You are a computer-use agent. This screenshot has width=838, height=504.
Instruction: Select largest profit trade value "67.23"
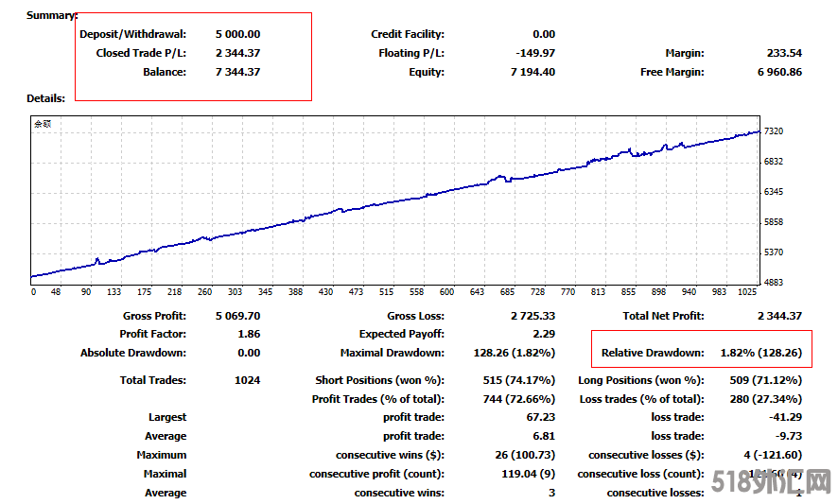click(x=541, y=417)
